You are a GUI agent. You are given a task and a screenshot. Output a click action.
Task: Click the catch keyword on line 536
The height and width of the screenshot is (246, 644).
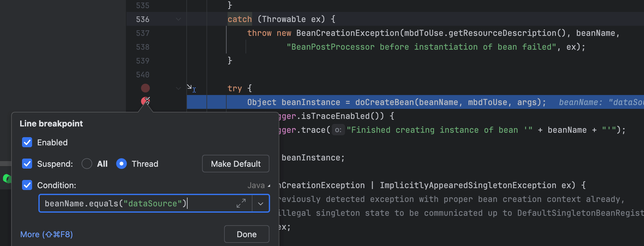coord(240,19)
